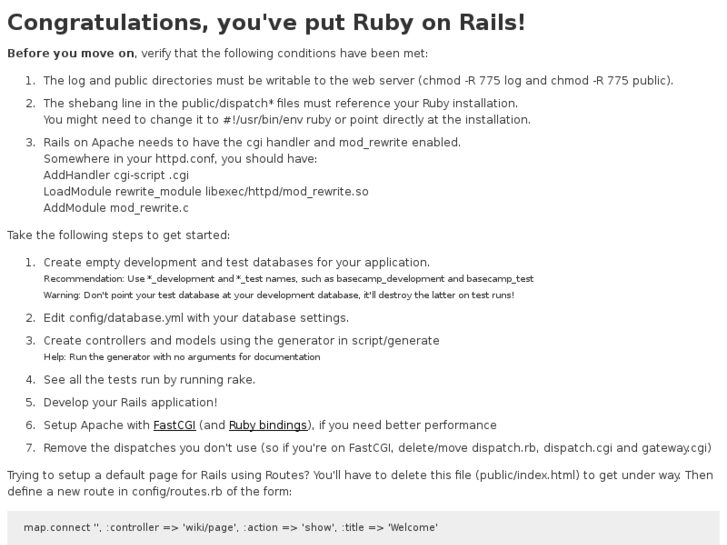Click the log and public directories step
The width and height of the screenshot is (727, 545).
(358, 81)
